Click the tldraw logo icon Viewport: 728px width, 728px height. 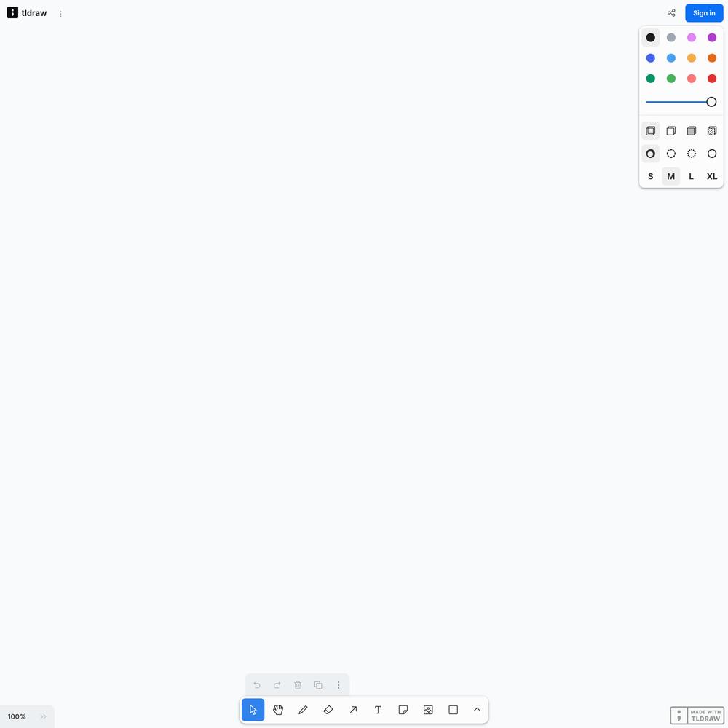12,12
